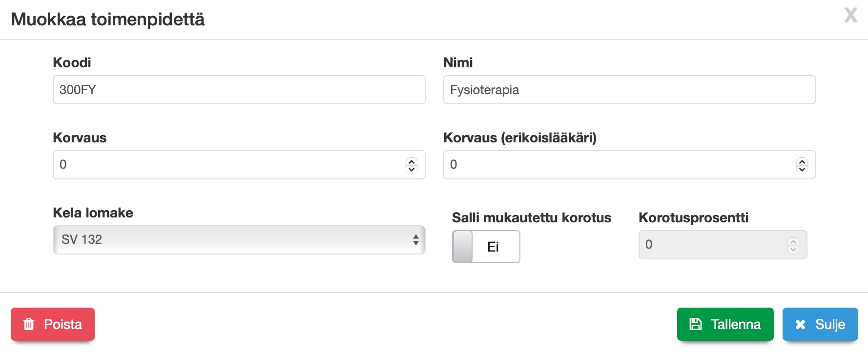The width and height of the screenshot is (868, 352).
Task: Increase Korvaus value with up arrow
Action: 412,161
